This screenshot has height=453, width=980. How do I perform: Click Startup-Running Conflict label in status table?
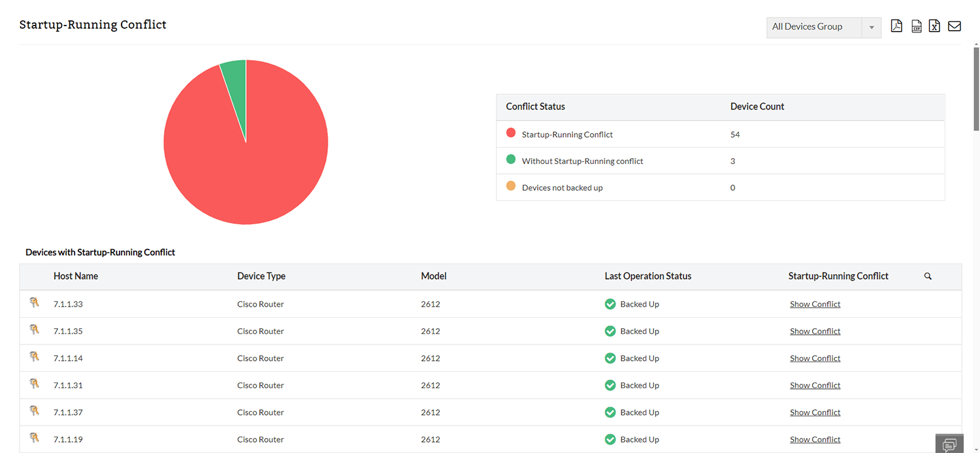tap(567, 135)
